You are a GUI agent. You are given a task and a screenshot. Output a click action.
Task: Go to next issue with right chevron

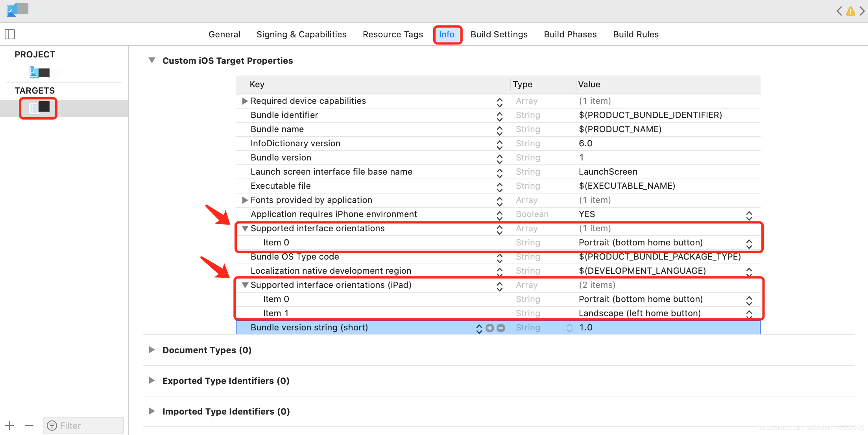point(862,11)
